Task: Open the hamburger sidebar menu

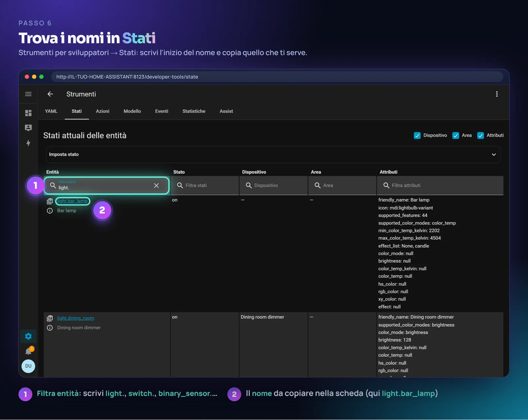Action: click(x=28, y=94)
